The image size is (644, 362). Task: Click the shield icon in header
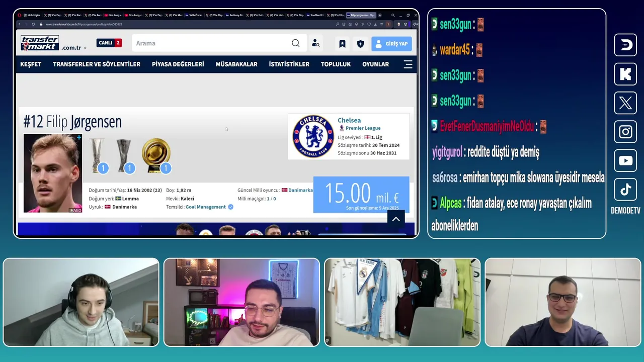pos(360,44)
